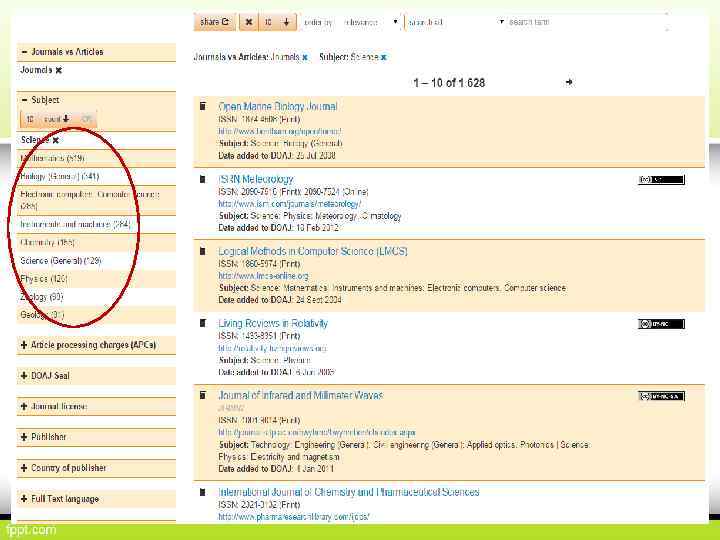Click the CC license badge for ISRN Meteorology
The height and width of the screenshot is (540, 720).
coord(661,180)
